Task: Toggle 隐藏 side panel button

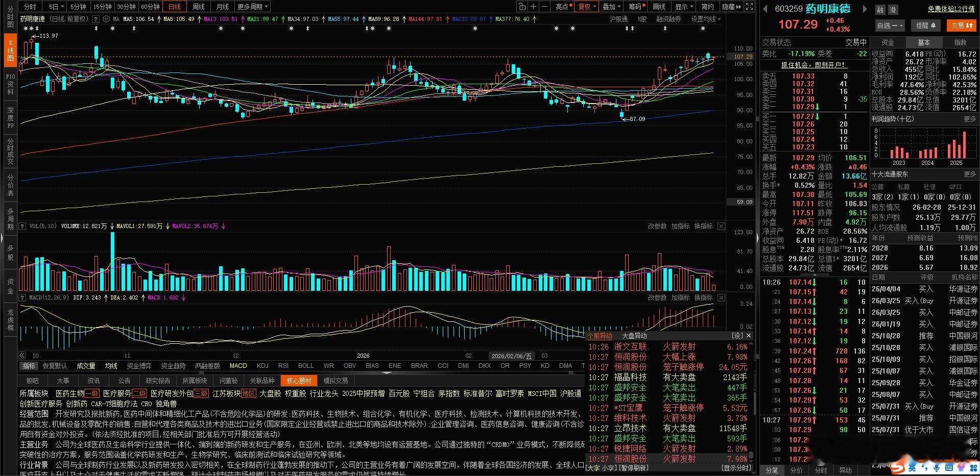Action: [731, 7]
